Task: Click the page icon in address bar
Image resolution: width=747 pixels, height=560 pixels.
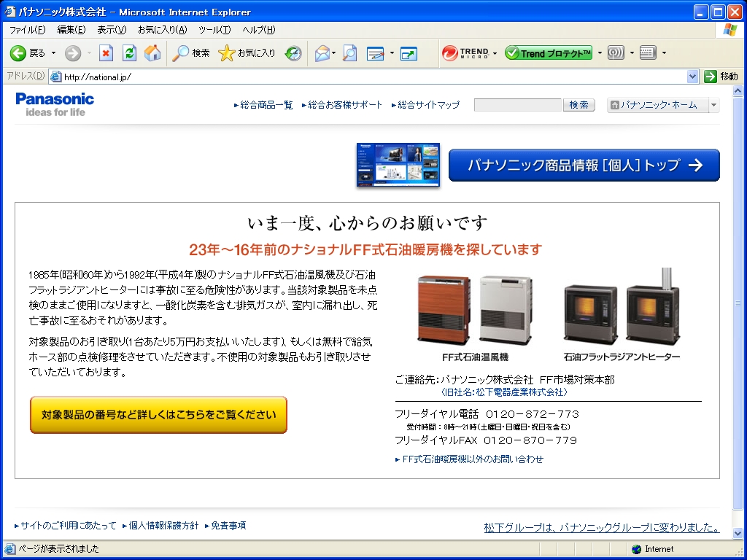Action: [55, 77]
